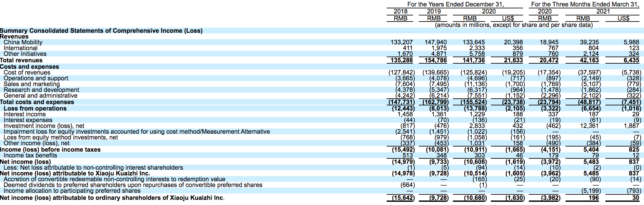
Task: Select the 'Impairment loss for equity investments' label
Action: click(x=137, y=131)
